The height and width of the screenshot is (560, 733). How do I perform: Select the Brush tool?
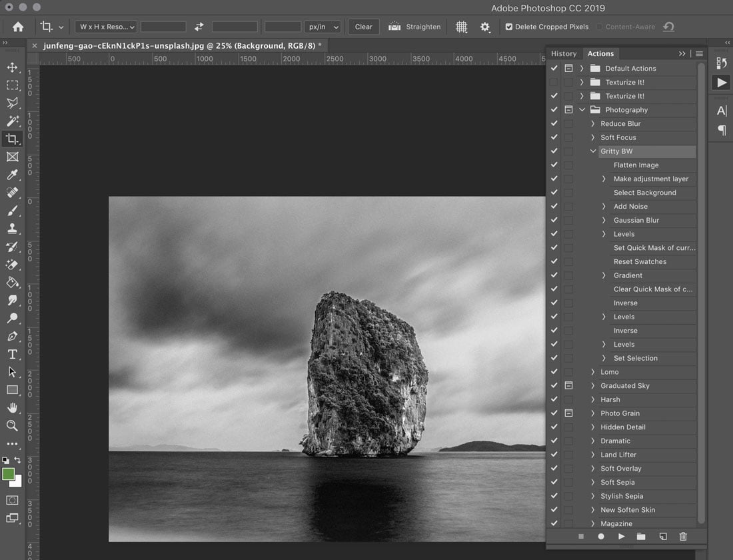tap(12, 211)
